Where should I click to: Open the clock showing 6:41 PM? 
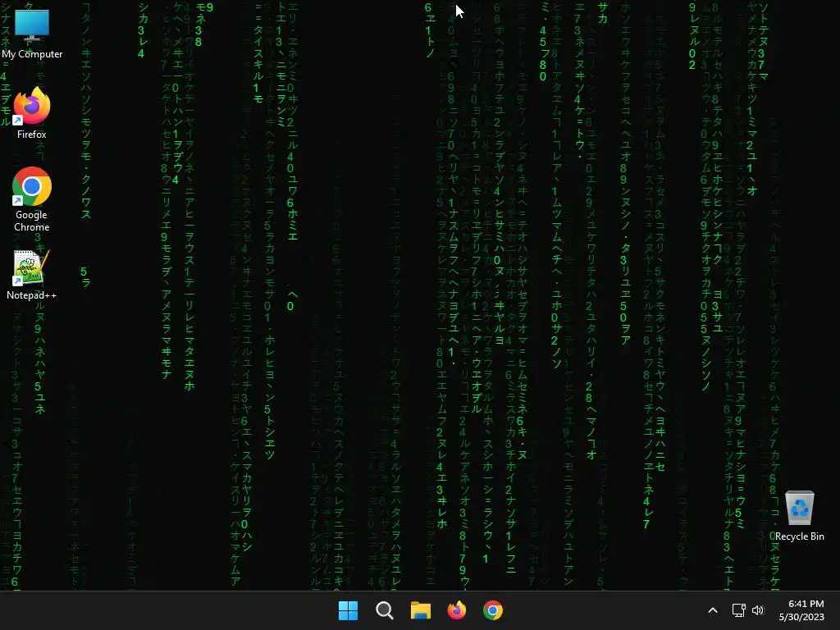(806, 604)
